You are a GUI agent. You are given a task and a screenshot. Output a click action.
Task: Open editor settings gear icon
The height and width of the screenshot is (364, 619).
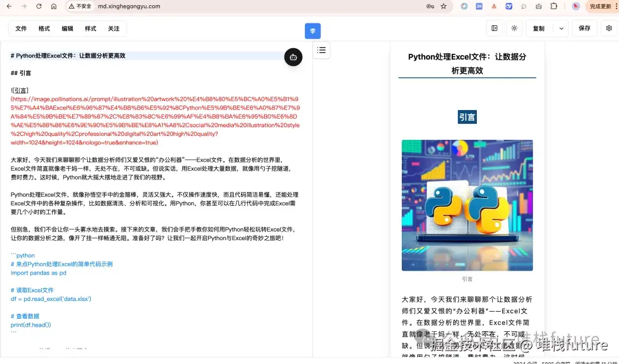(x=609, y=29)
